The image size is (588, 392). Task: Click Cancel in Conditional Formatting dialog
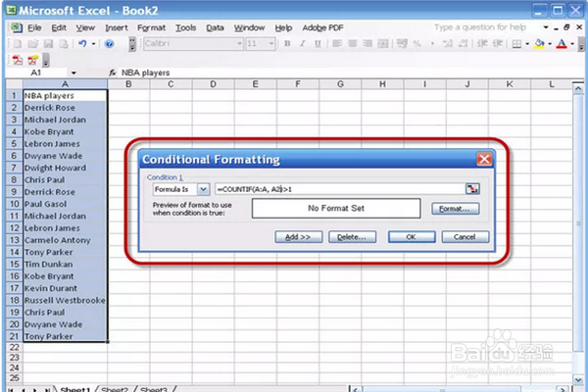[465, 237]
